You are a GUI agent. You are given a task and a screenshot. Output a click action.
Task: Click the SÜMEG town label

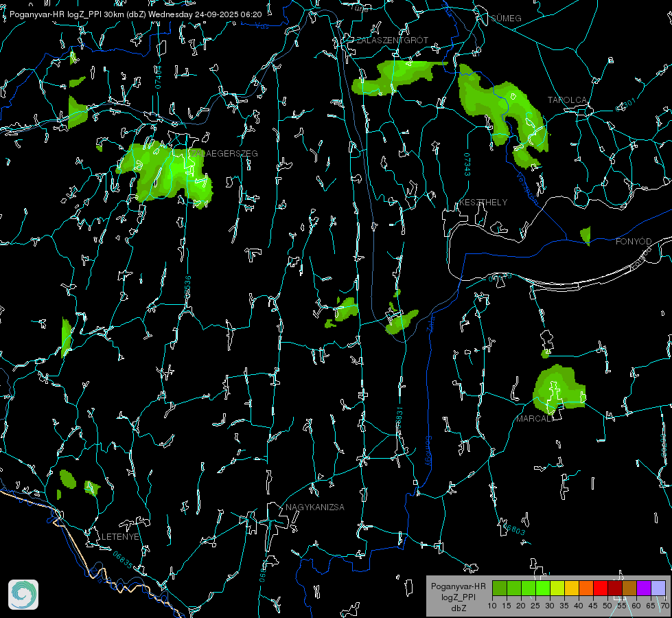(506, 18)
